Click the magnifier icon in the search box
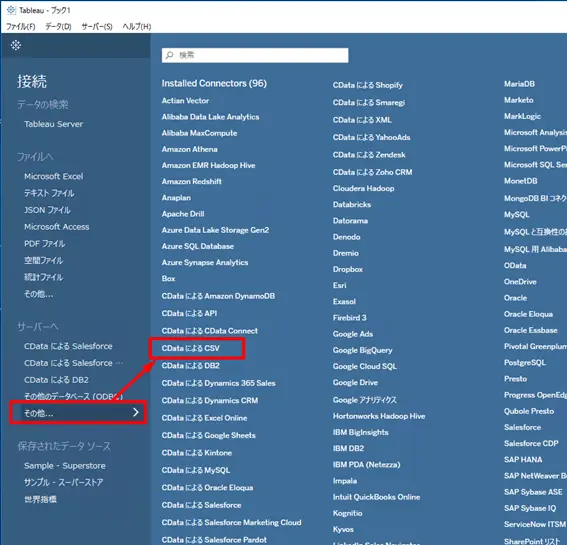567x545 pixels. pos(169,55)
